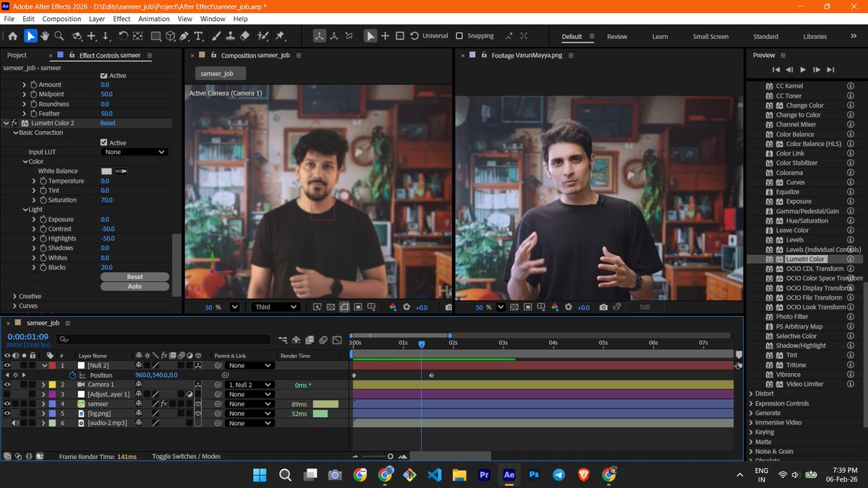Switch to the Small Screen workspace
This screenshot has height=488, width=868.
(x=710, y=36)
